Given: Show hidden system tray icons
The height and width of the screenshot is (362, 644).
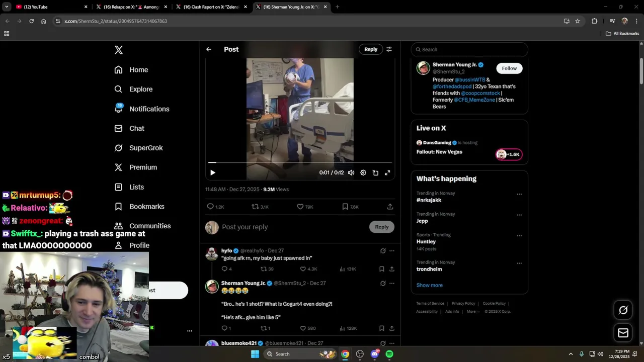Looking at the screenshot, I should click(571, 354).
